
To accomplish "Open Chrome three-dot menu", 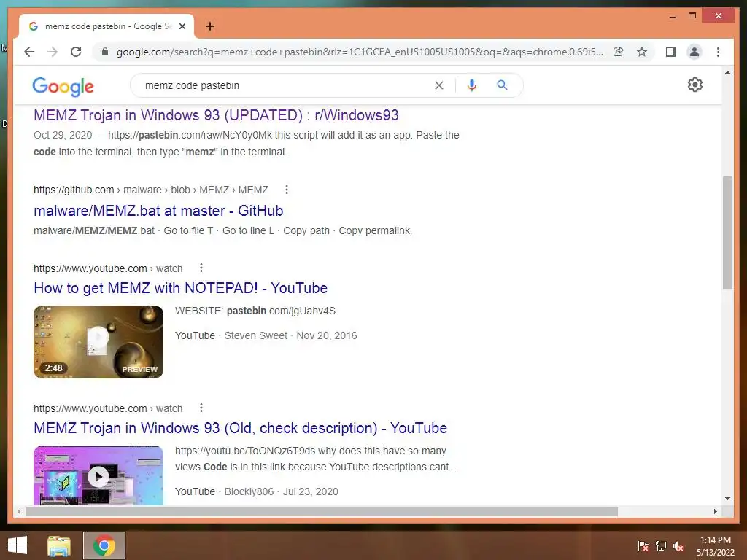I will tap(718, 52).
